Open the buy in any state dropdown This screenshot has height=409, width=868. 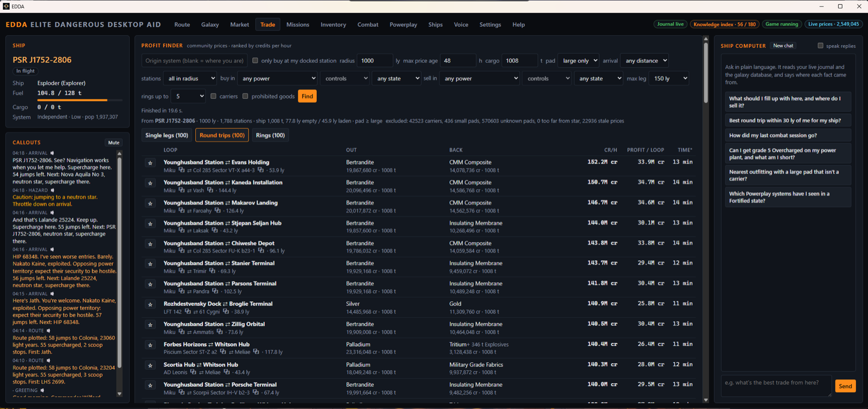[397, 78]
